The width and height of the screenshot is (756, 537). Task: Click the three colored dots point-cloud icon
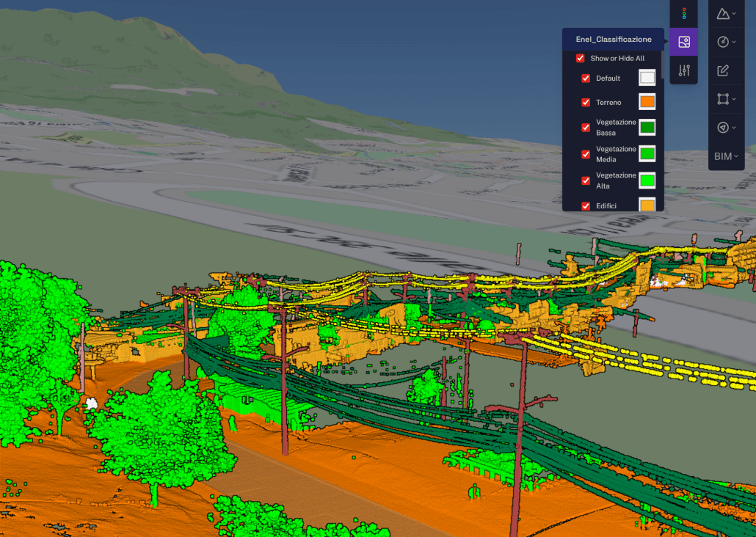click(684, 13)
